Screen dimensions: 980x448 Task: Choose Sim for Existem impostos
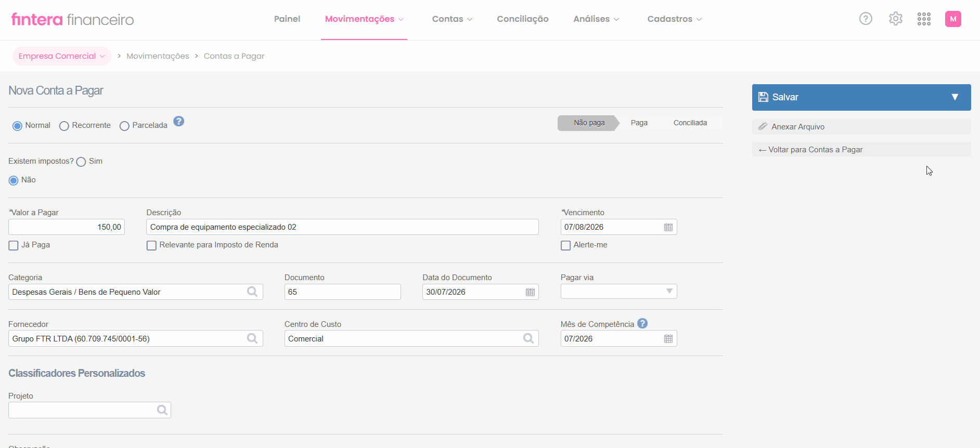click(x=81, y=162)
